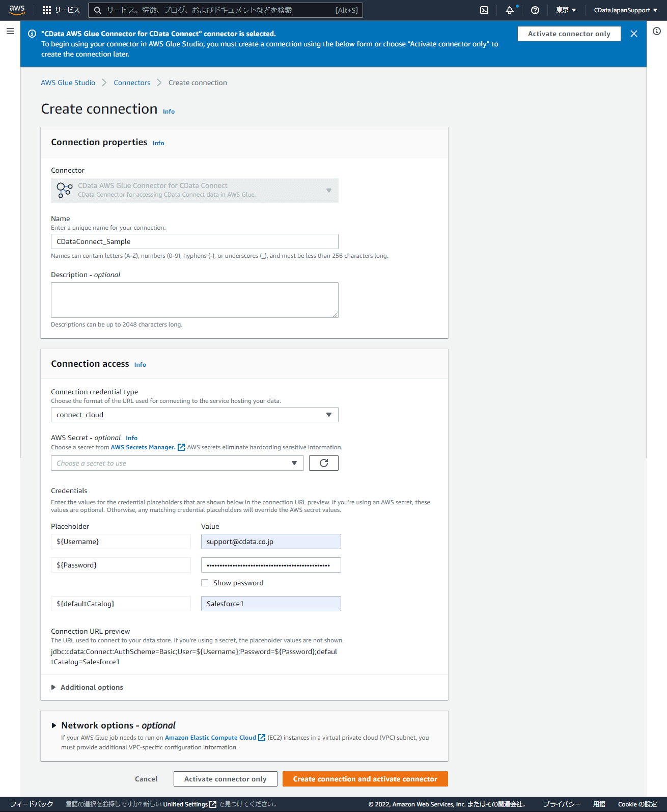Open the notifications bell
The width and height of the screenshot is (667, 812).
coord(509,10)
